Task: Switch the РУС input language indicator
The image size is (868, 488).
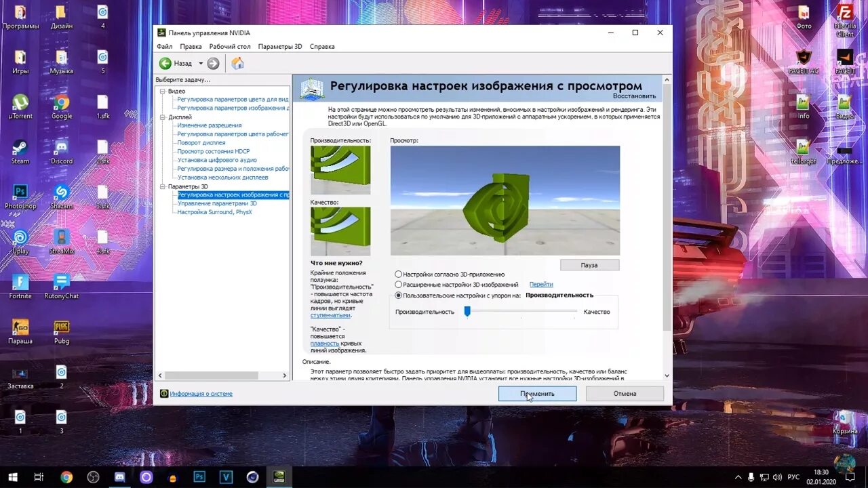Action: [793, 477]
